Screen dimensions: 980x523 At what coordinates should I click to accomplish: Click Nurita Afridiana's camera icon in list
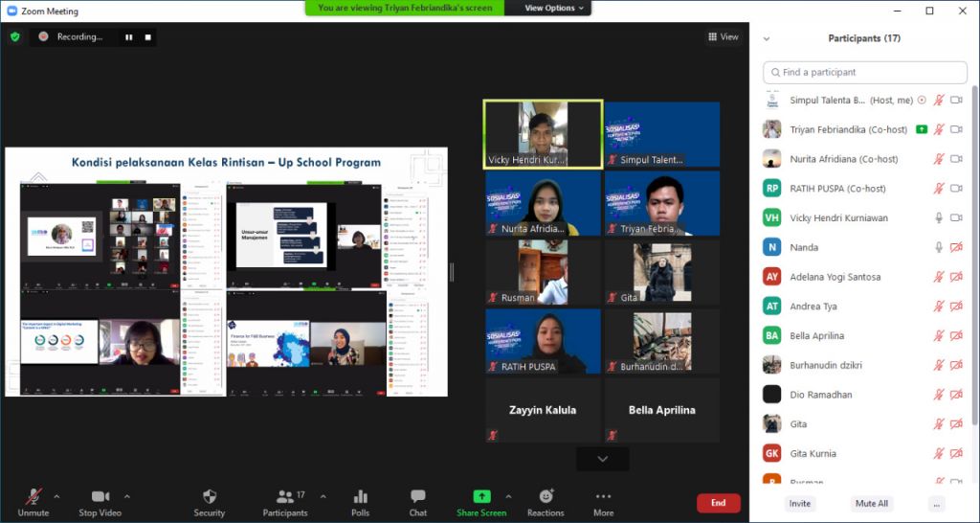tap(956, 159)
